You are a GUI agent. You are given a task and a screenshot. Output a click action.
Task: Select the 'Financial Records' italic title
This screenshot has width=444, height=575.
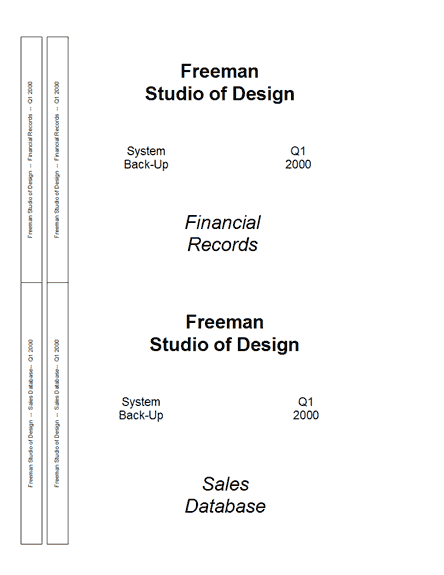click(223, 234)
